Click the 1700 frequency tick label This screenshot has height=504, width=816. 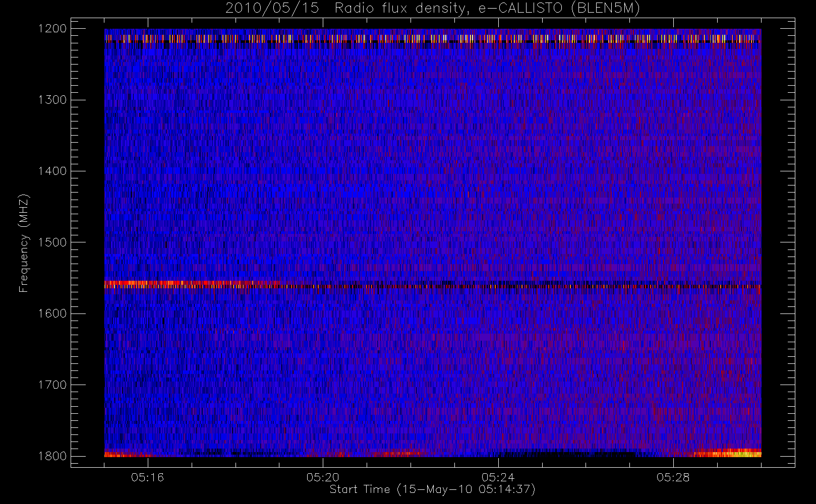(x=52, y=385)
